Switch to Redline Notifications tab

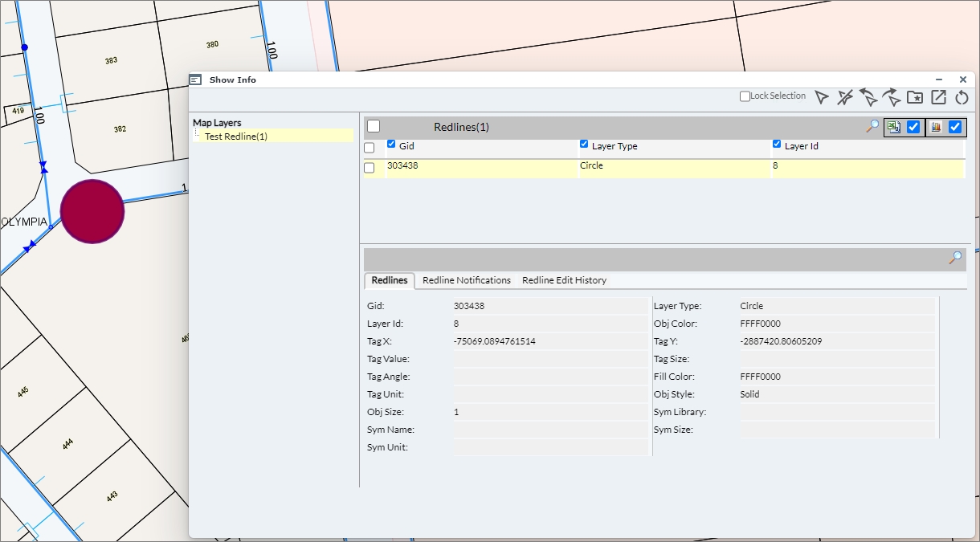[467, 280]
